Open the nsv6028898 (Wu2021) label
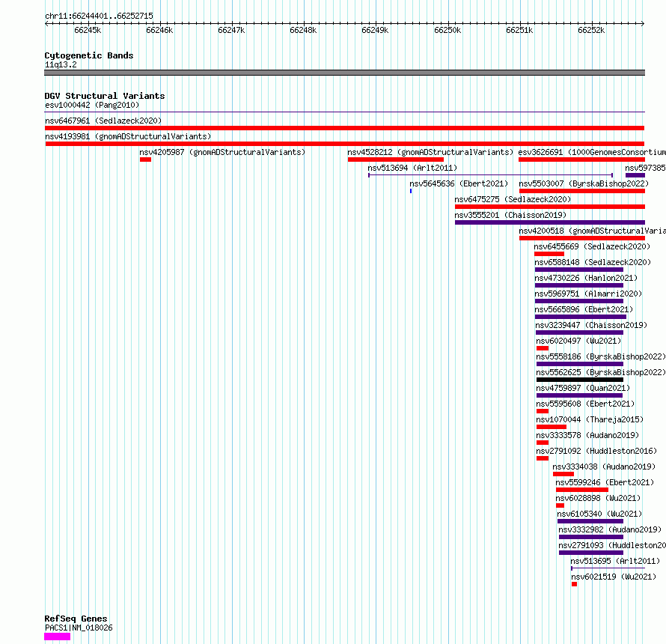 (598, 498)
